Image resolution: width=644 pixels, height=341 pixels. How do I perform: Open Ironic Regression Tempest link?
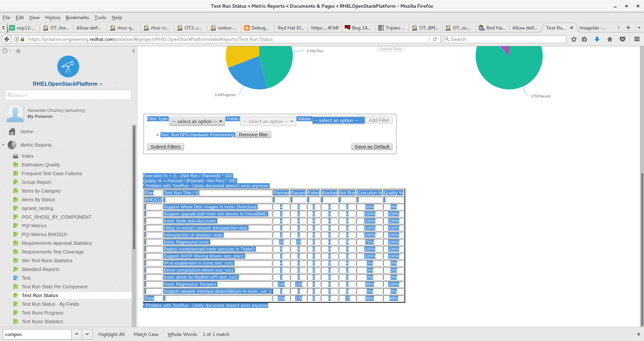[190, 284]
